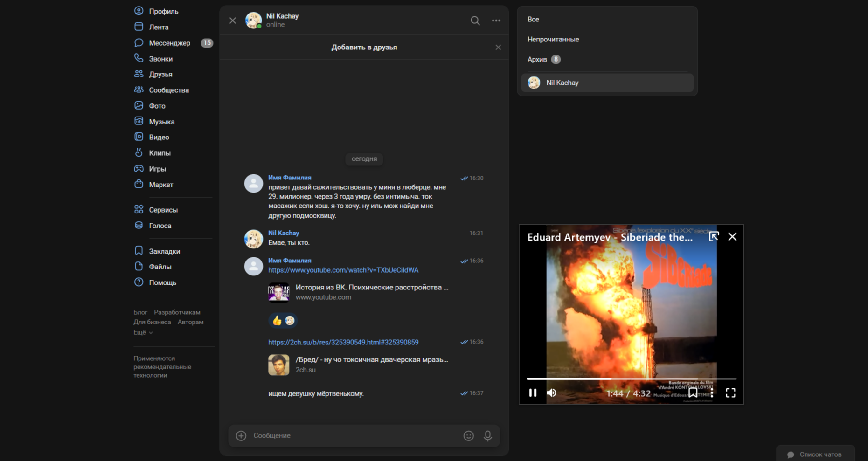Open Мессенджер with 15 unread

point(173,43)
